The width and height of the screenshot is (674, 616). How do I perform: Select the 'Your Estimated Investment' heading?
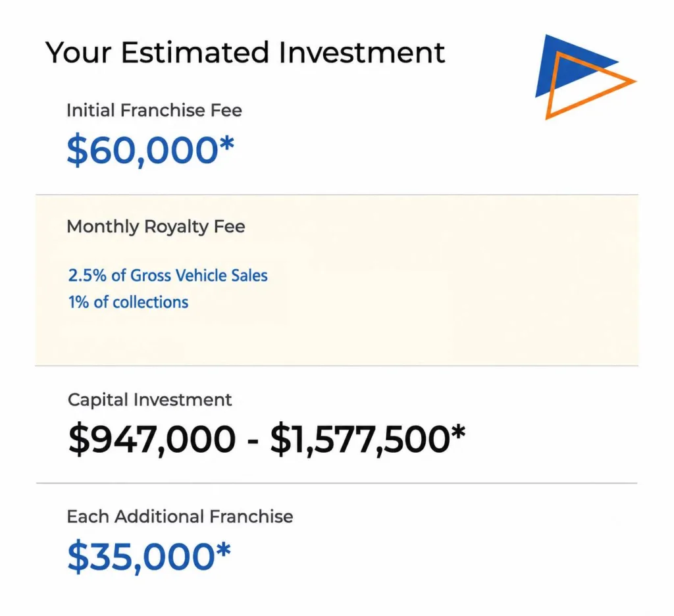245,53
